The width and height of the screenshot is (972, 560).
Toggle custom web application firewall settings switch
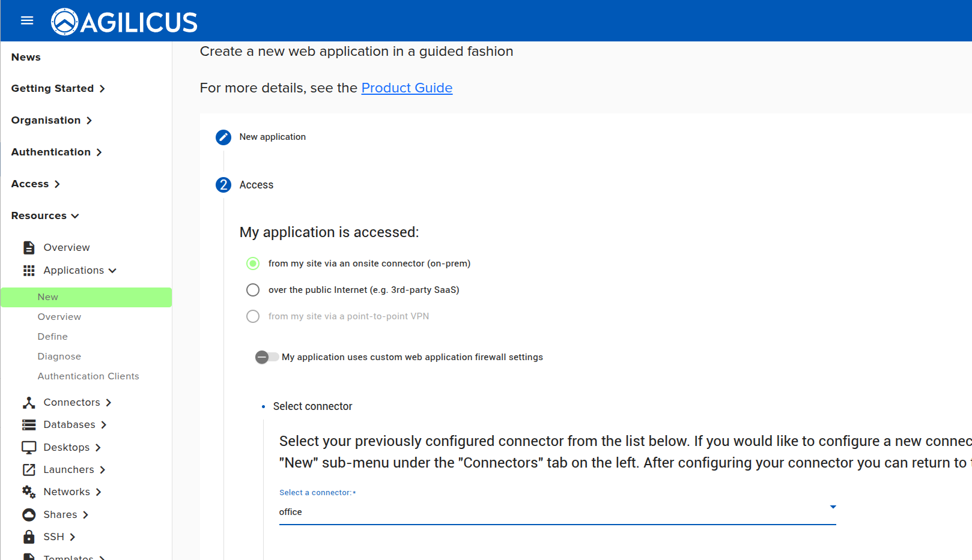267,357
